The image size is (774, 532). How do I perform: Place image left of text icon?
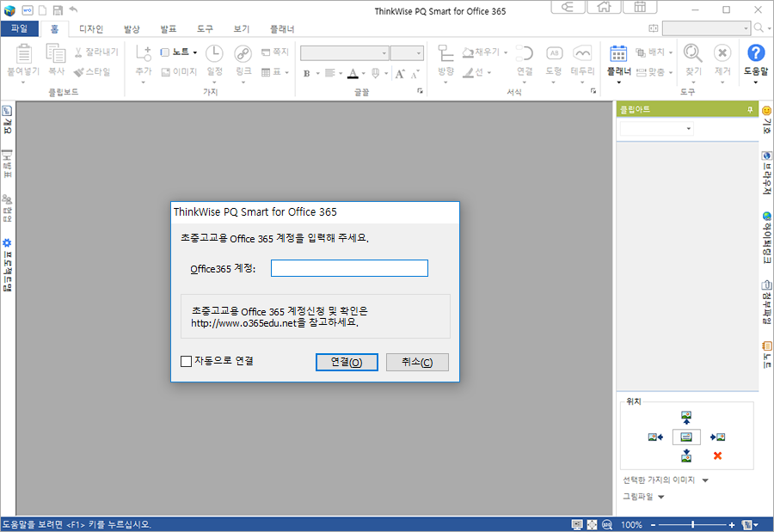(655, 437)
